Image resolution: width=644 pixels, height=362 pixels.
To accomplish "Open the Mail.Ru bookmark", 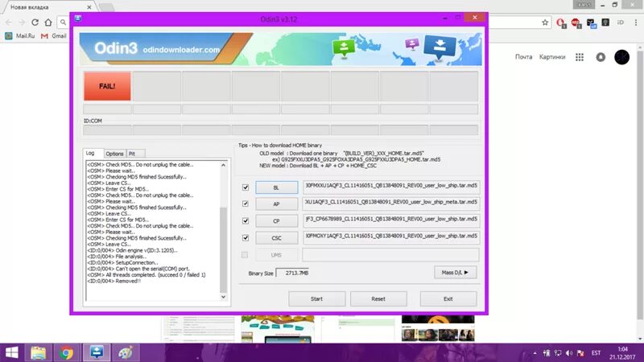I will [x=20, y=35].
